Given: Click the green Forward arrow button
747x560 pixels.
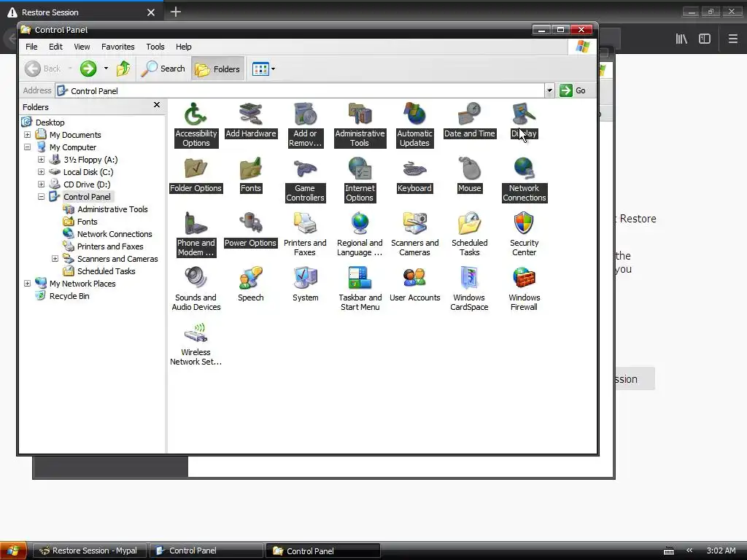Looking at the screenshot, I should tap(88, 69).
